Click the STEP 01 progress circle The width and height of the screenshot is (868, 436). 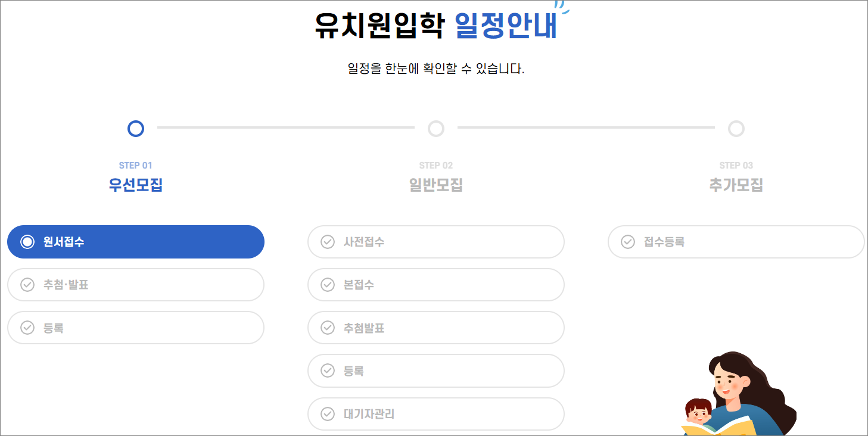pos(135,128)
